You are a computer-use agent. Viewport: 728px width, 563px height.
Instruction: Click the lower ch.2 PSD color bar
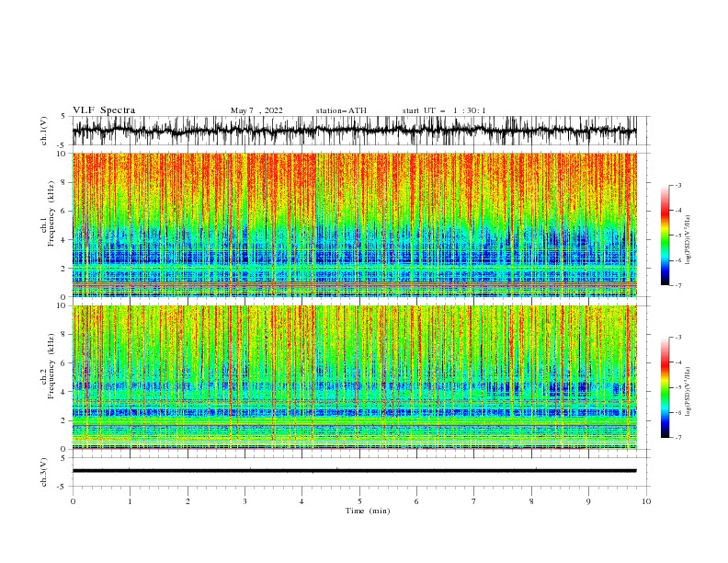point(665,387)
